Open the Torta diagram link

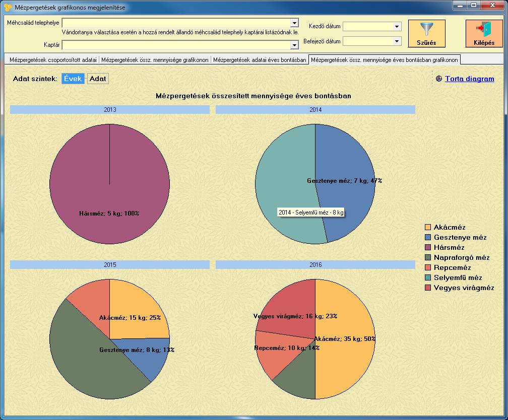469,79
